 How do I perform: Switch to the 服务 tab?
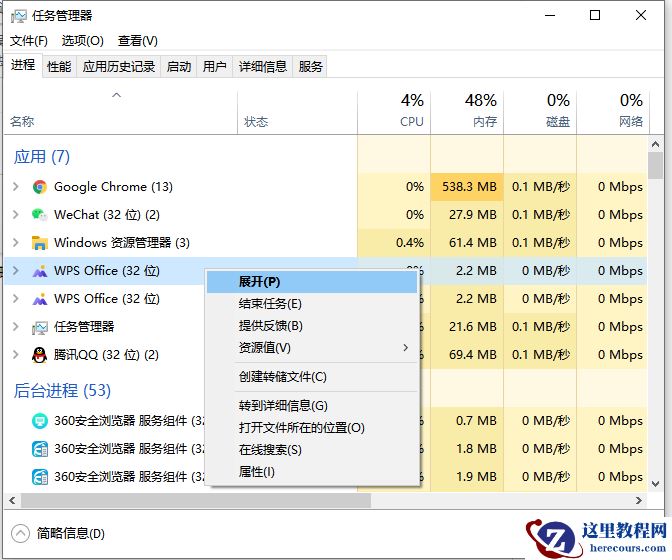[310, 66]
